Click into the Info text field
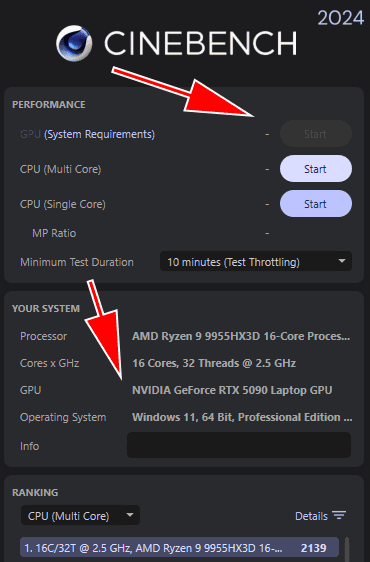 tap(239, 445)
